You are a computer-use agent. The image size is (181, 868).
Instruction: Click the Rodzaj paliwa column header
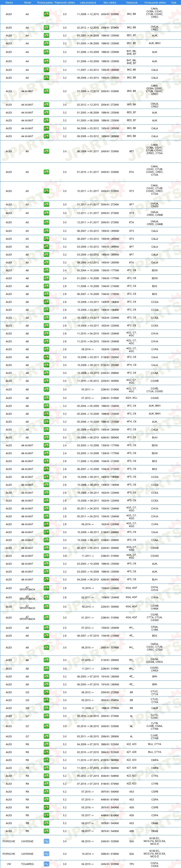pyautogui.click(x=45, y=2)
